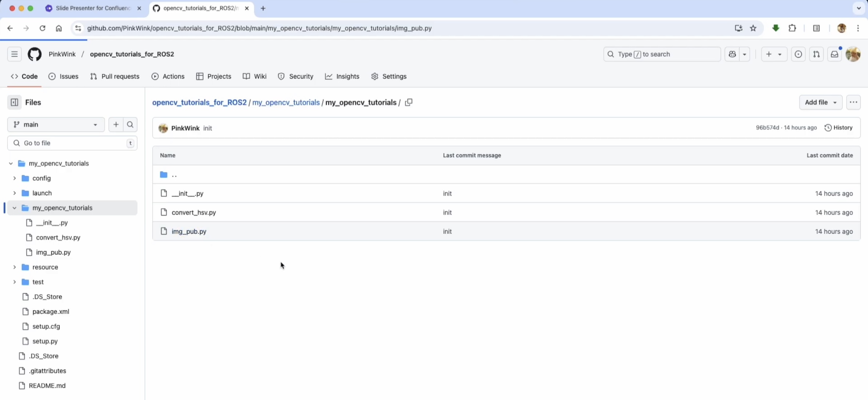Click the GitHub Octocat logo
The height and width of the screenshot is (400, 868).
[35, 54]
